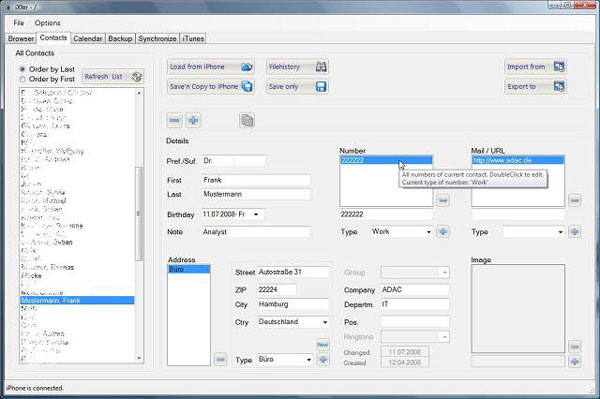Open address Type dropdown showing Büro
Screen dimensions: 600x399
click(x=309, y=360)
